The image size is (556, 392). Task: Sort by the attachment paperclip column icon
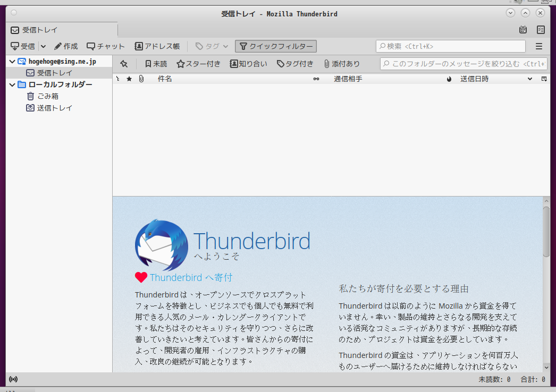pyautogui.click(x=141, y=79)
